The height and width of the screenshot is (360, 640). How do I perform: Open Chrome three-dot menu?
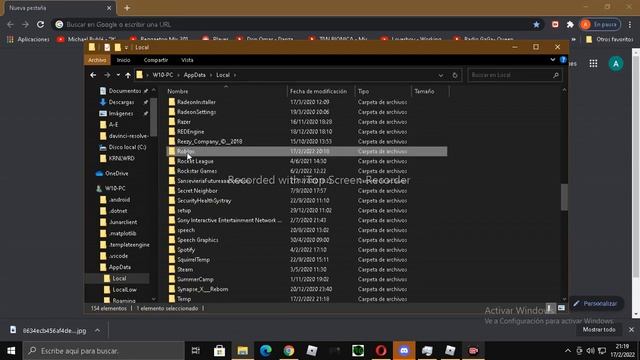(x=630, y=24)
